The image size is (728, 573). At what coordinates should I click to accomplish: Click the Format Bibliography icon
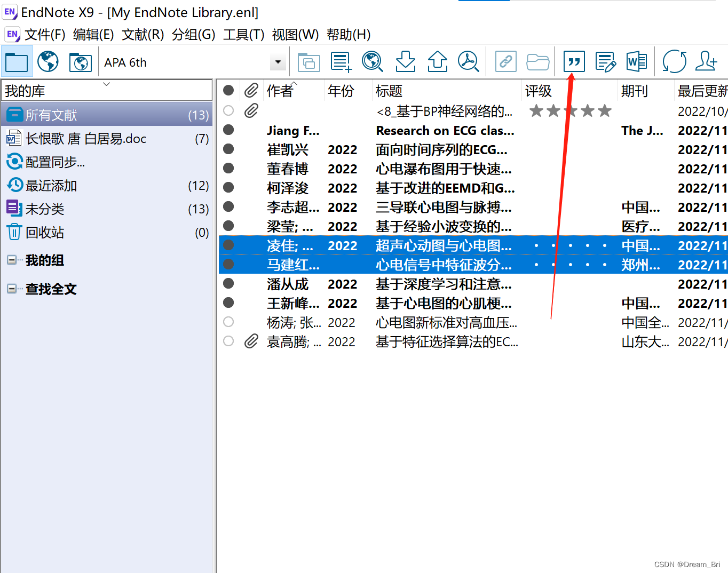coord(606,62)
